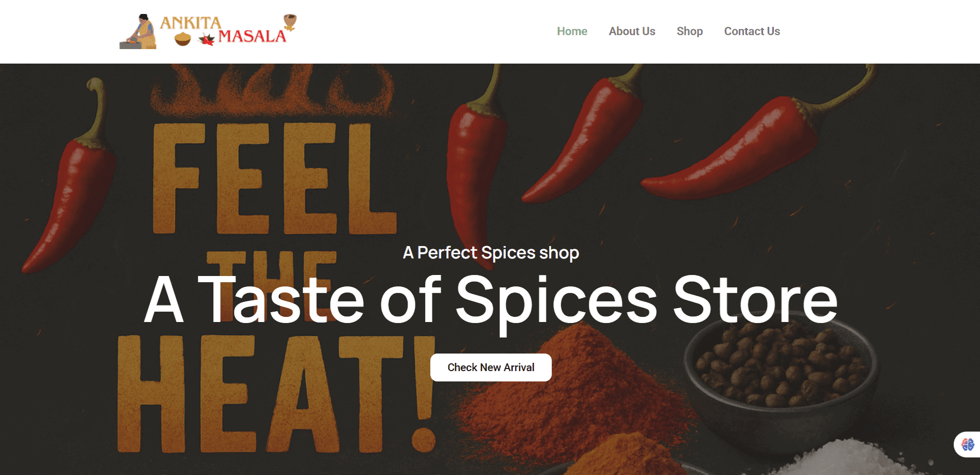Viewport: 980px width, 475px height.
Task: Click the spice bowl icon in logo
Action: (x=182, y=39)
